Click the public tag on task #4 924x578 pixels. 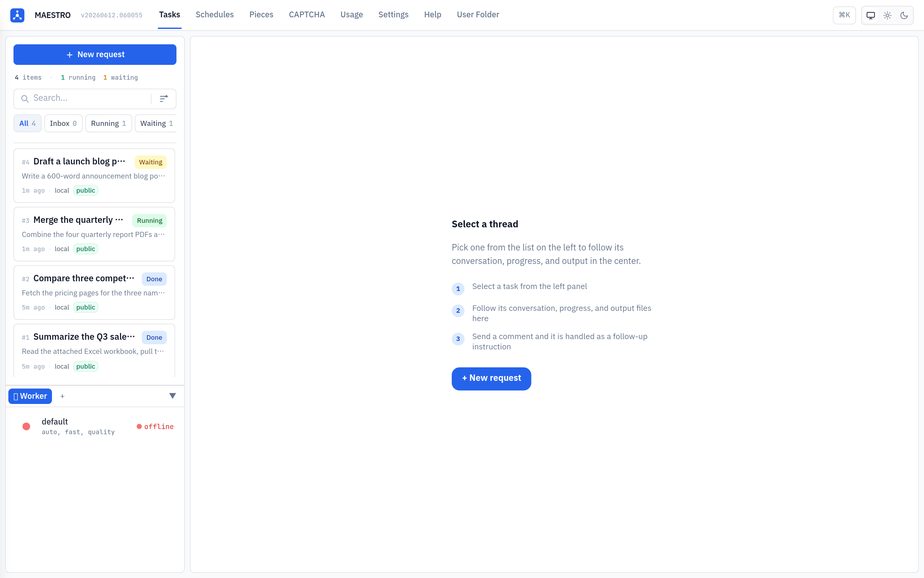pyautogui.click(x=86, y=190)
